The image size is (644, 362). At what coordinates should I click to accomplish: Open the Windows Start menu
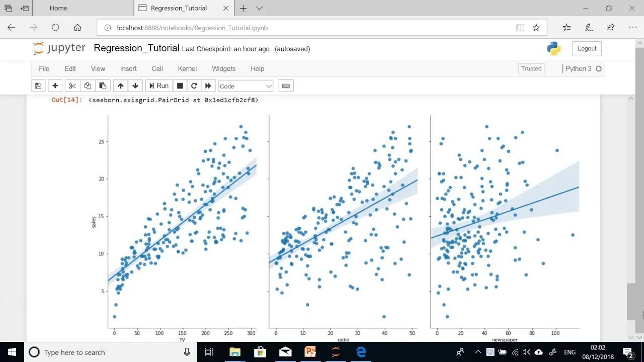pyautogui.click(x=12, y=352)
